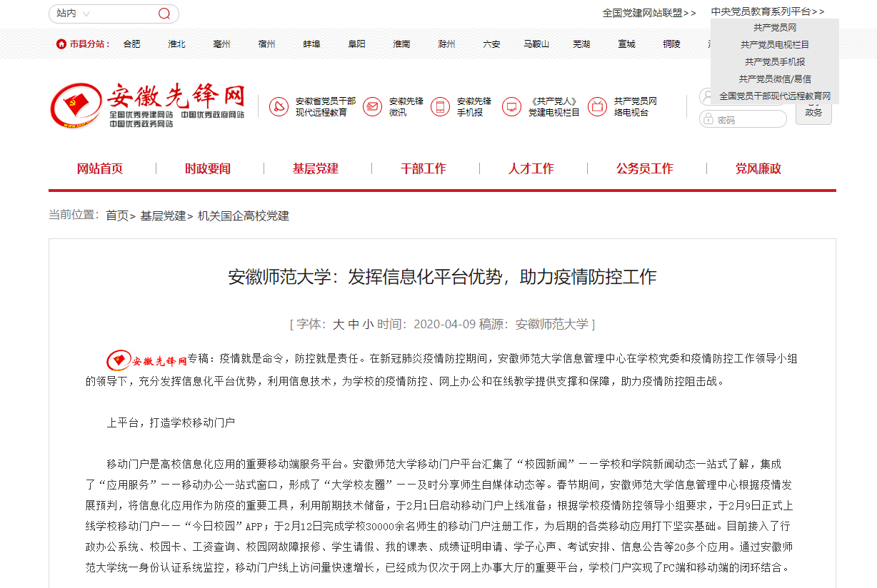Go to 基层党建 in breadcrumb
This screenshot has height=588, width=877.
coord(163,216)
